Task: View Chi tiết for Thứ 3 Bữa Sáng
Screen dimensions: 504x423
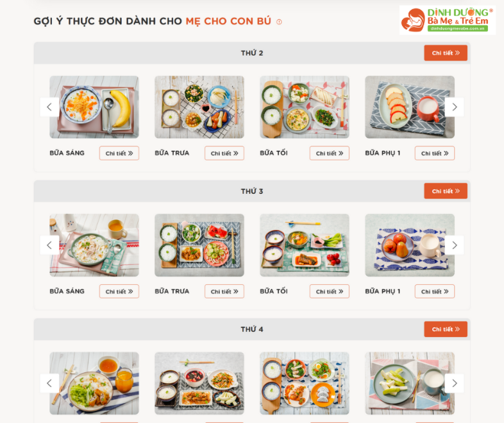Action: tap(119, 291)
